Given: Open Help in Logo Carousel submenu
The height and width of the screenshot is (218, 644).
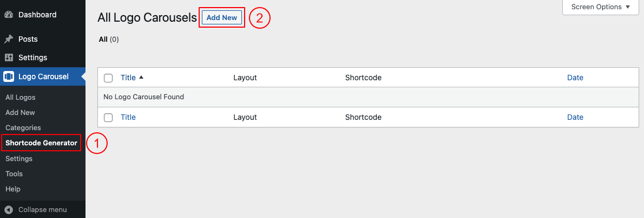Looking at the screenshot, I should (13, 189).
